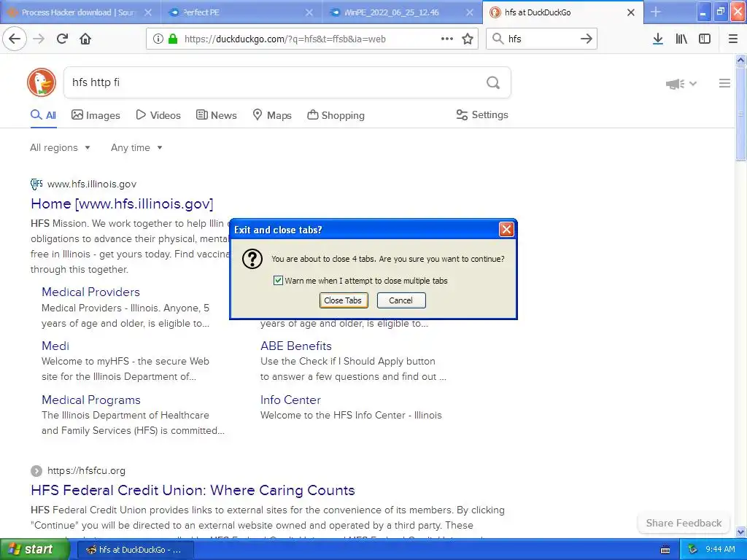Expand the All regions filter
The width and height of the screenshot is (747, 560).
coord(60,147)
